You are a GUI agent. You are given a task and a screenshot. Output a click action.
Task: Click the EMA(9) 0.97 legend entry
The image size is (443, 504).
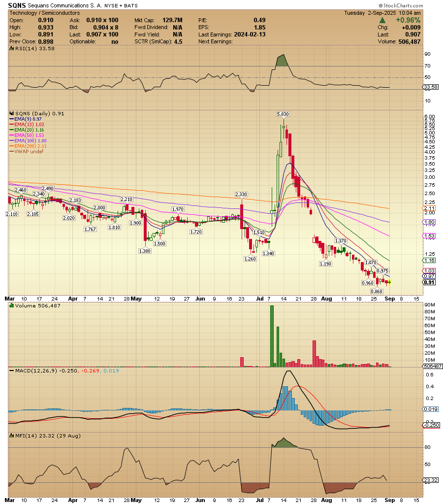point(26,119)
